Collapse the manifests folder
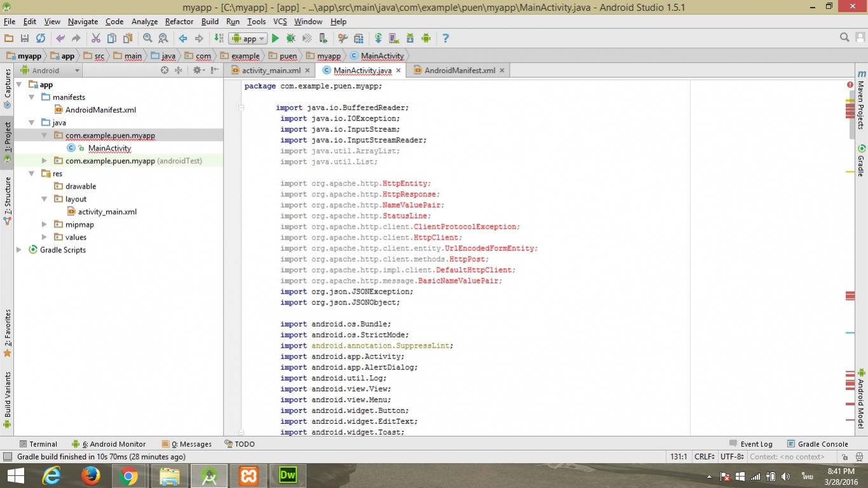Image resolution: width=868 pixels, height=488 pixels. tap(32, 97)
